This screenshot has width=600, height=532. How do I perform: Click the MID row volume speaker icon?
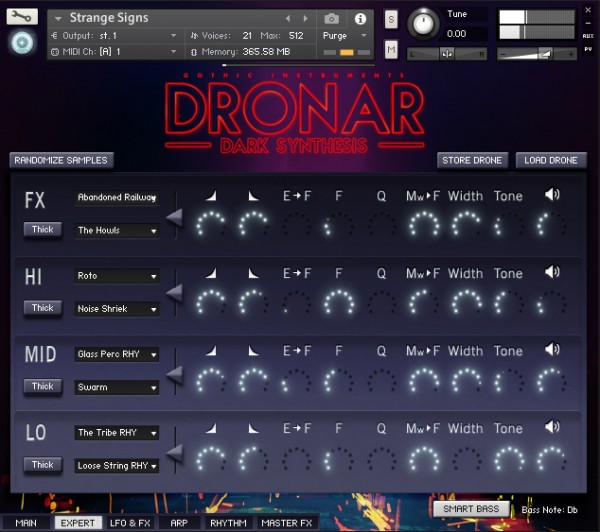click(552, 349)
